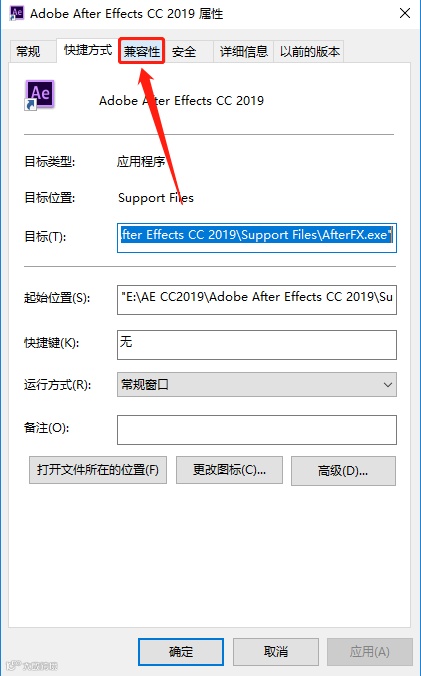Expand the 运行方式 常规窗口 dropdown

pos(257,385)
